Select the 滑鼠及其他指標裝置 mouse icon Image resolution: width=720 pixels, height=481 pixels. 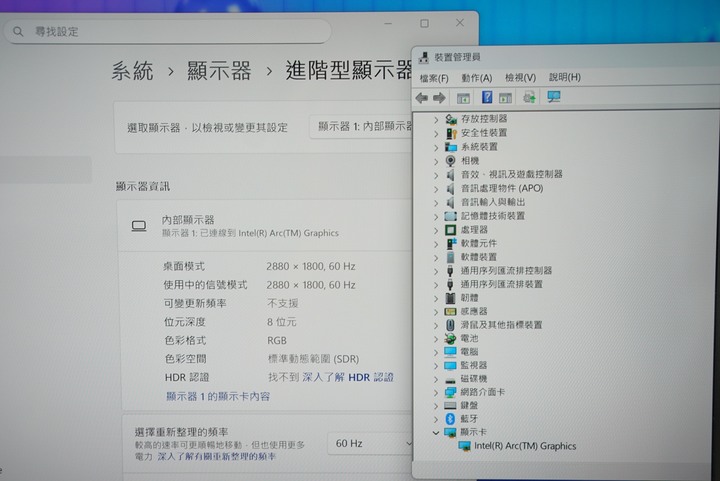pyautogui.click(x=450, y=325)
